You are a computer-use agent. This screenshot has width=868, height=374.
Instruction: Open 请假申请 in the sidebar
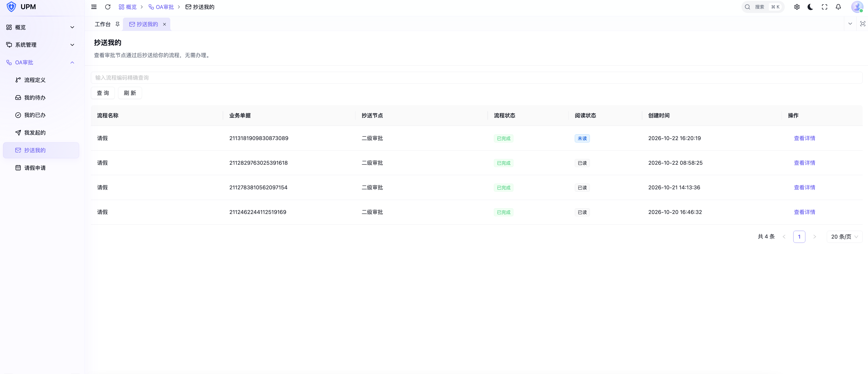pos(41,168)
